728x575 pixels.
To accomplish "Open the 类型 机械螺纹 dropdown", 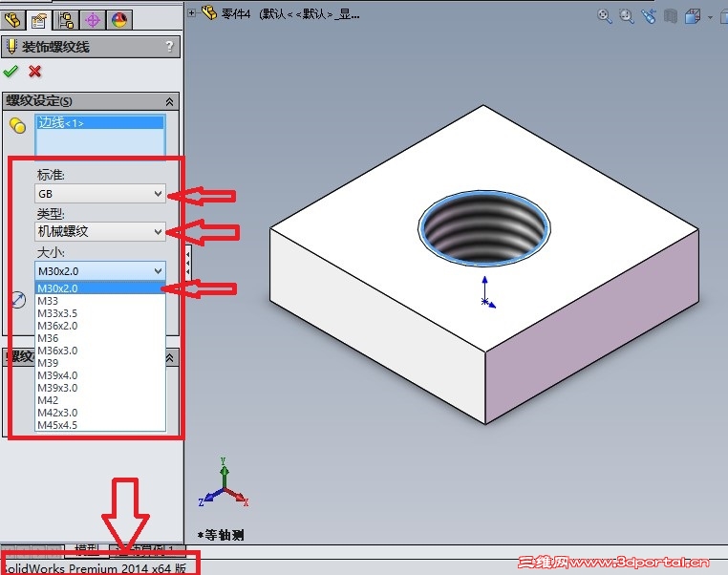I will point(99,231).
